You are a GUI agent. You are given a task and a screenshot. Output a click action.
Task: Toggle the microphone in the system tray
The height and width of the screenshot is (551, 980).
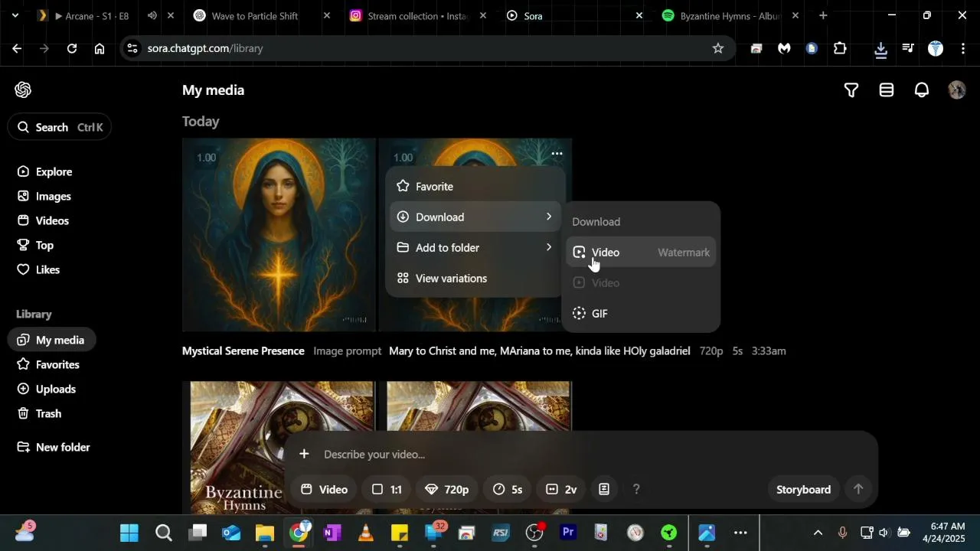(842, 532)
